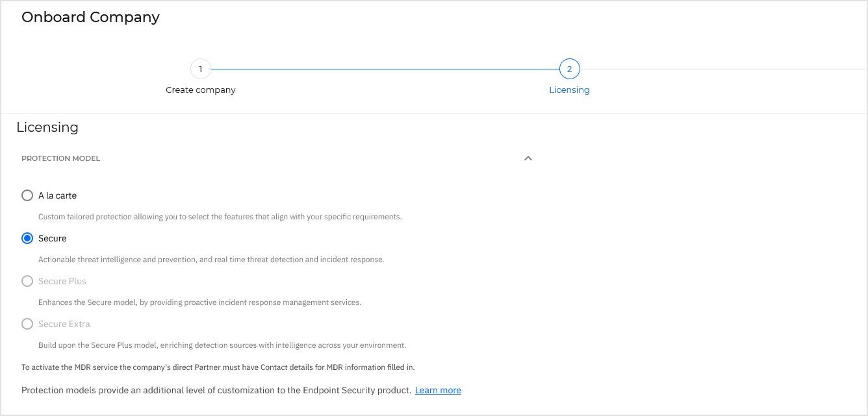
Task: Click the PROTECTION MODEL section header
Action: 60,158
